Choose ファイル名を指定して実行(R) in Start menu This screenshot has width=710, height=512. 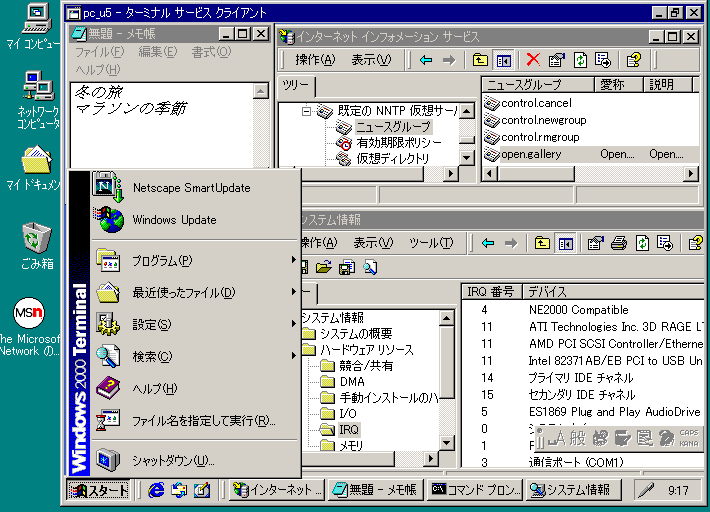[196, 421]
